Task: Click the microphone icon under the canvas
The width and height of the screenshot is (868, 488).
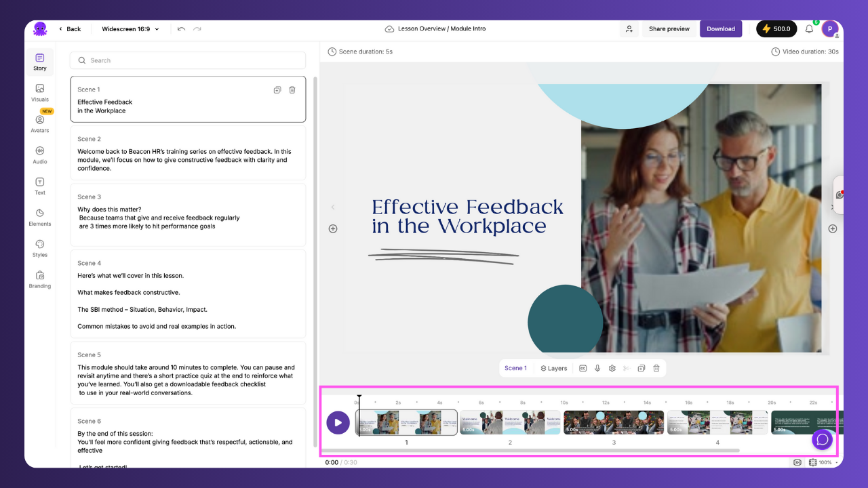Action: 597,368
